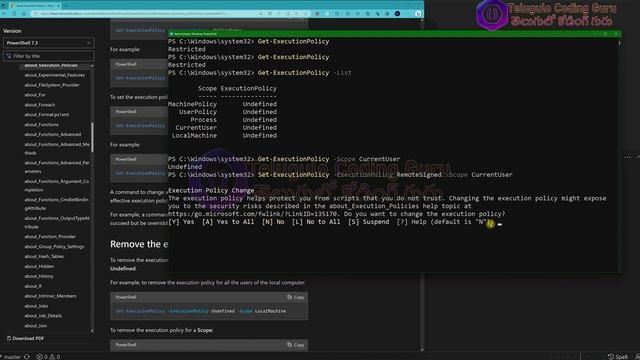Click Copy on the bottom PowerShell code block
This screenshot has width=640, height=360.
296,345
